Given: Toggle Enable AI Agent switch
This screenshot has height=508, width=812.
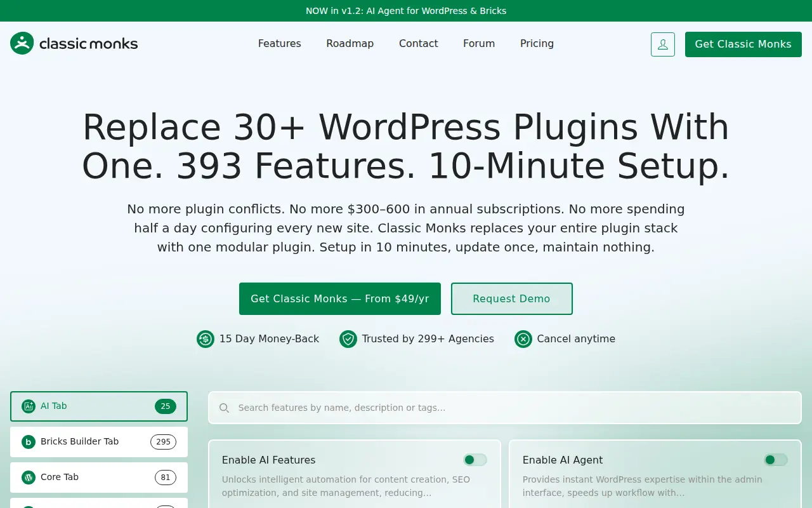Looking at the screenshot, I should (x=776, y=460).
